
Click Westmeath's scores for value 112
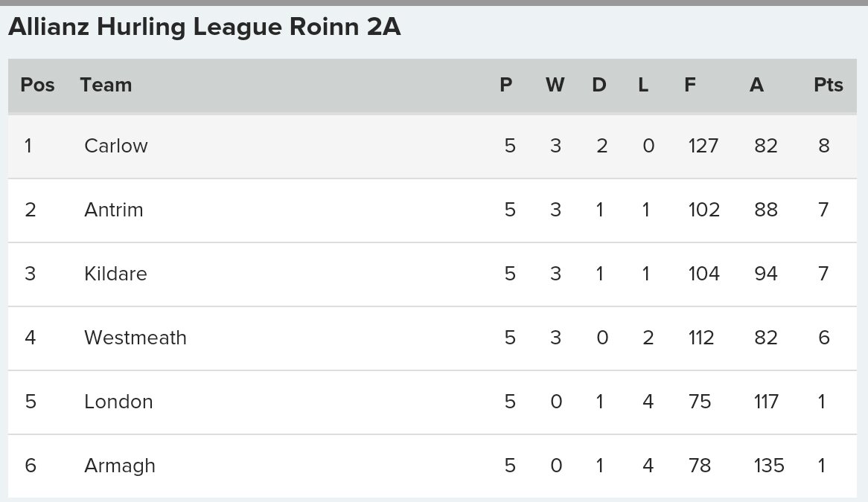click(701, 338)
